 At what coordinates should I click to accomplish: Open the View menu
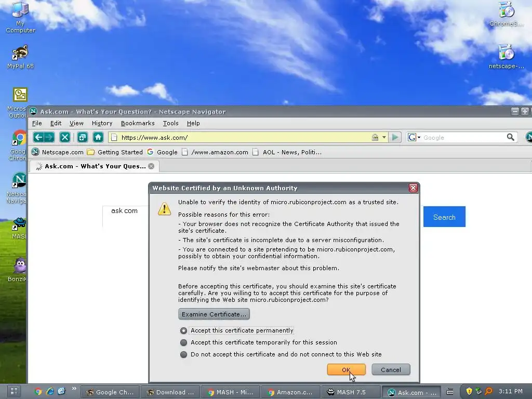(x=76, y=123)
